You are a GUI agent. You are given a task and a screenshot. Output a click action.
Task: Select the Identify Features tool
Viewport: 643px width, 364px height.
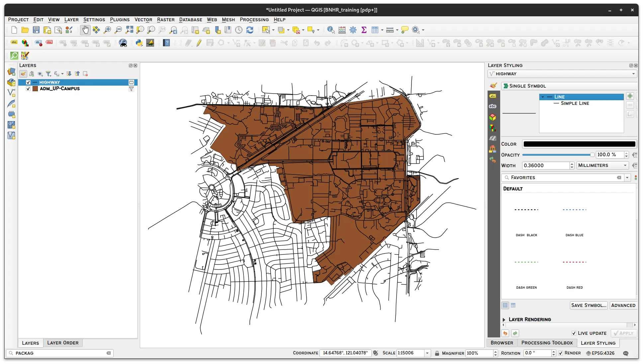pyautogui.click(x=331, y=30)
